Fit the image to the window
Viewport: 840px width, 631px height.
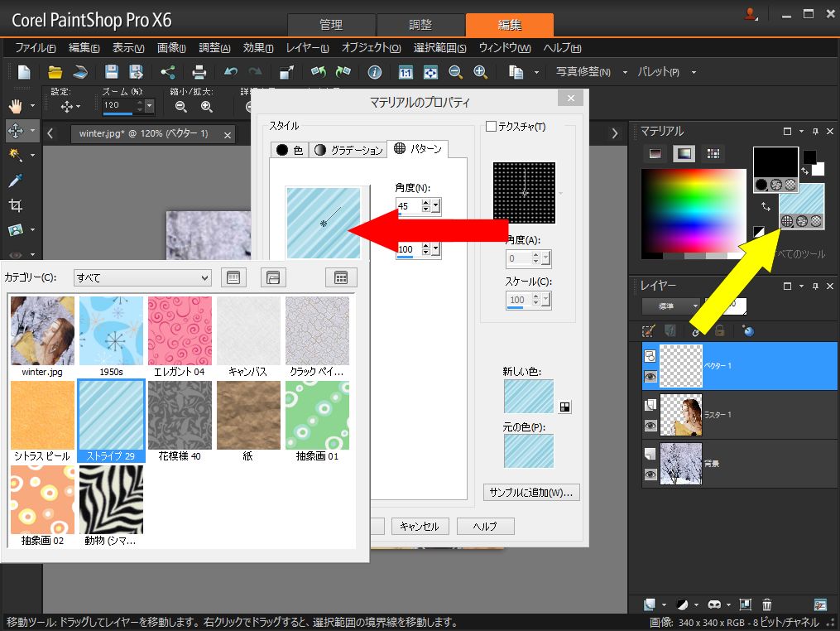(430, 72)
